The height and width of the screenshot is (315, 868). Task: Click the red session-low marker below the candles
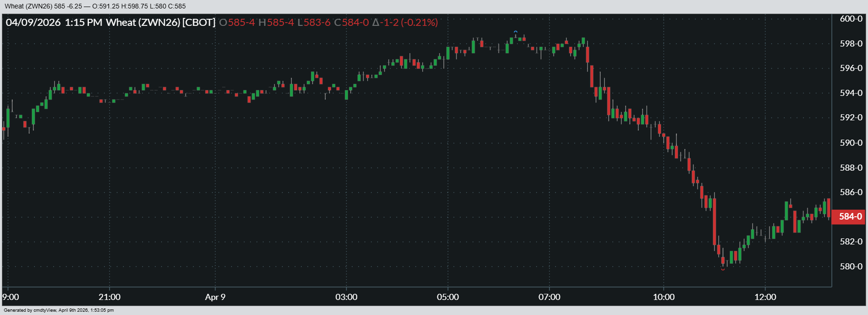coord(723,269)
